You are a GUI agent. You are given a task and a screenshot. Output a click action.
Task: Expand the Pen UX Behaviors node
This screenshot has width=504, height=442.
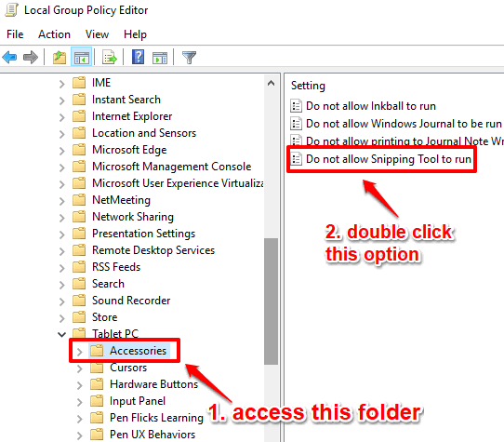[x=79, y=435]
